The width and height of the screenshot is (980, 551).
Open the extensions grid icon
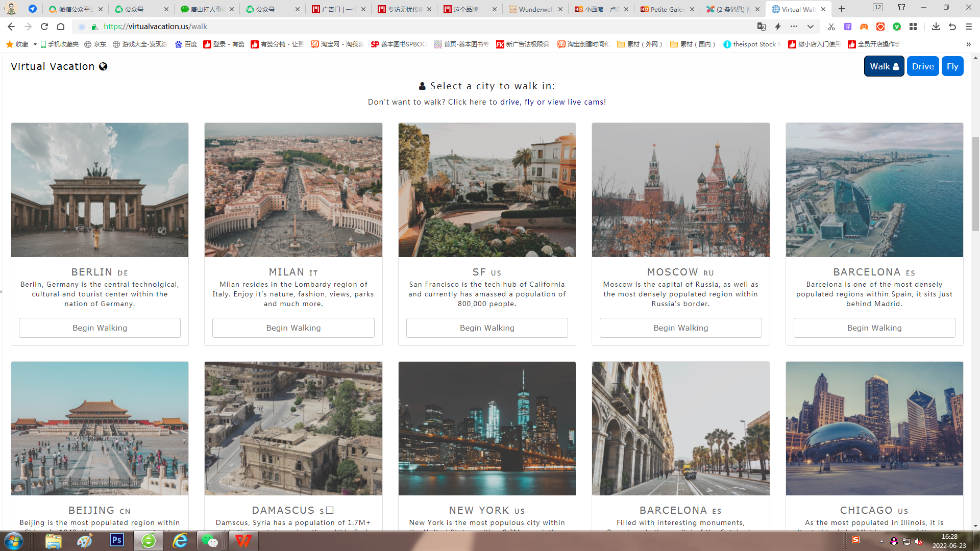[913, 27]
